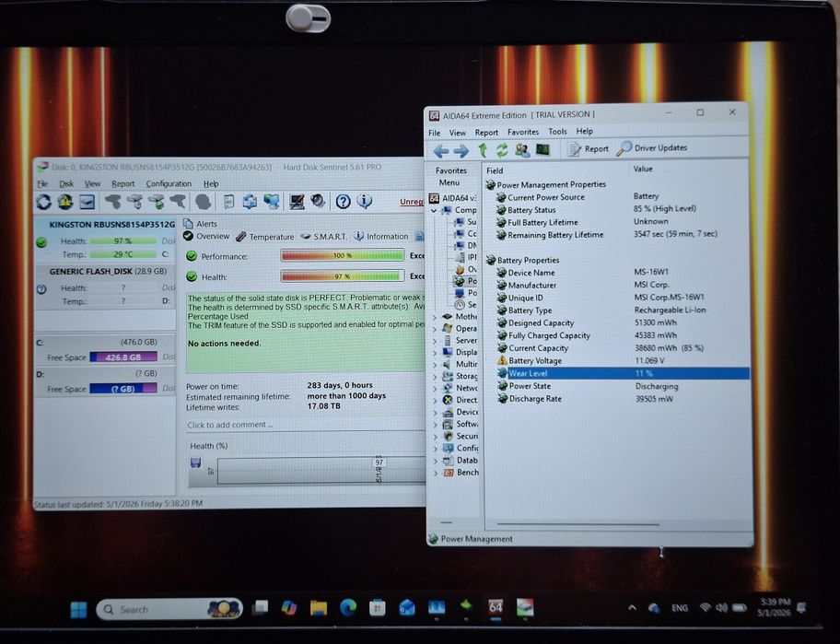The width and height of the screenshot is (840, 644).
Task: Click Refresh icon in Hard Disk Sentinel toolbar
Action: tap(44, 202)
